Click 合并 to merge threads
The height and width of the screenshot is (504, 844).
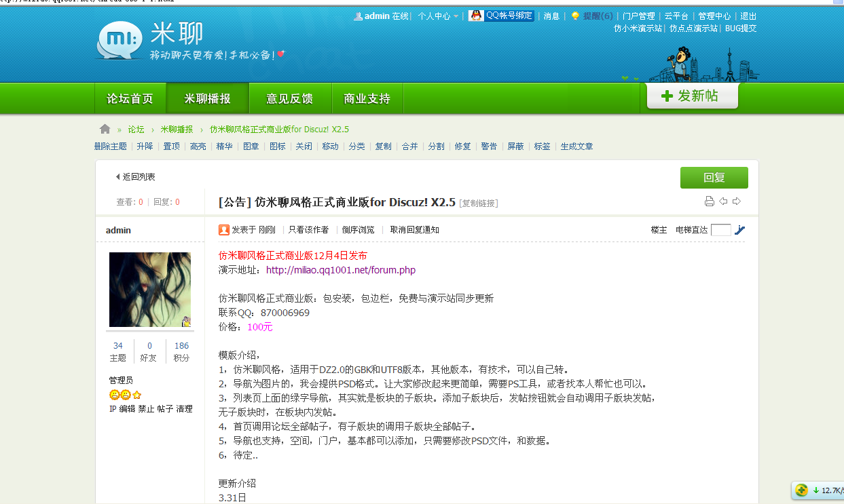pos(410,147)
